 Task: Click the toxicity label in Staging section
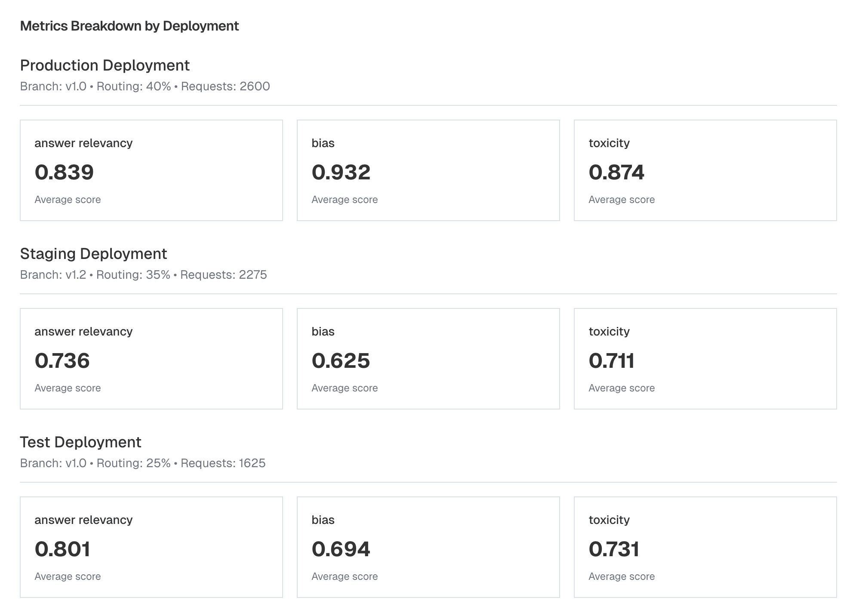[609, 332]
